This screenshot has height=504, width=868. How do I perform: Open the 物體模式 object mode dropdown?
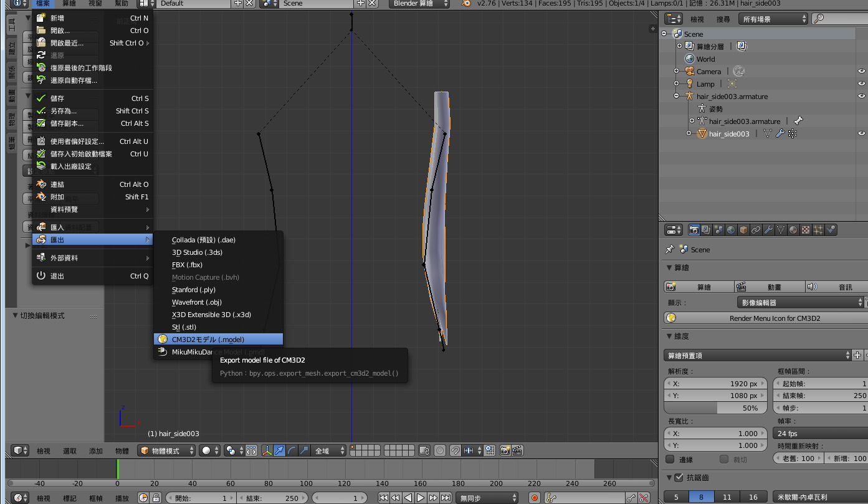click(x=167, y=450)
